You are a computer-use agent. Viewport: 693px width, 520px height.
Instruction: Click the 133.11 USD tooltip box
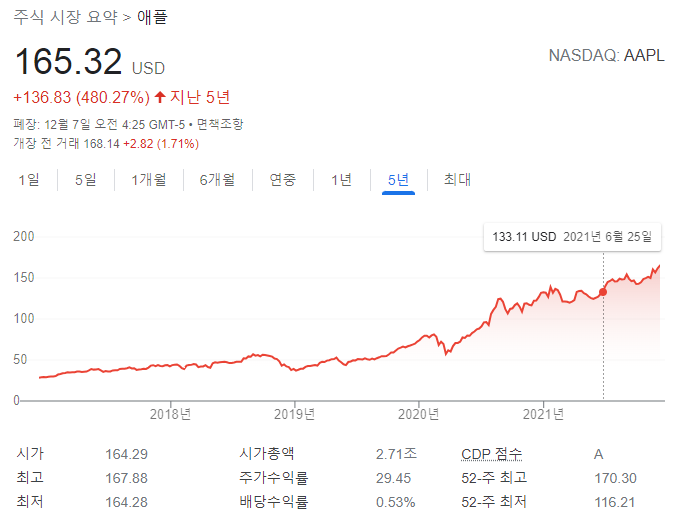[x=572, y=237]
